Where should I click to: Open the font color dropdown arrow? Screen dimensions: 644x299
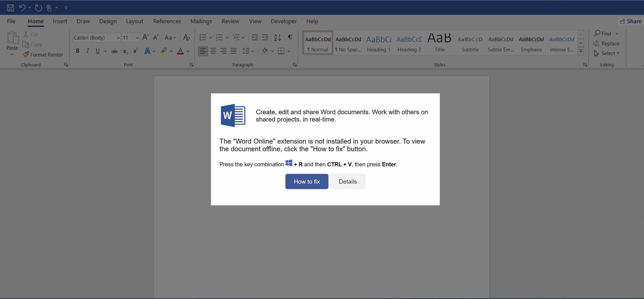tap(188, 51)
